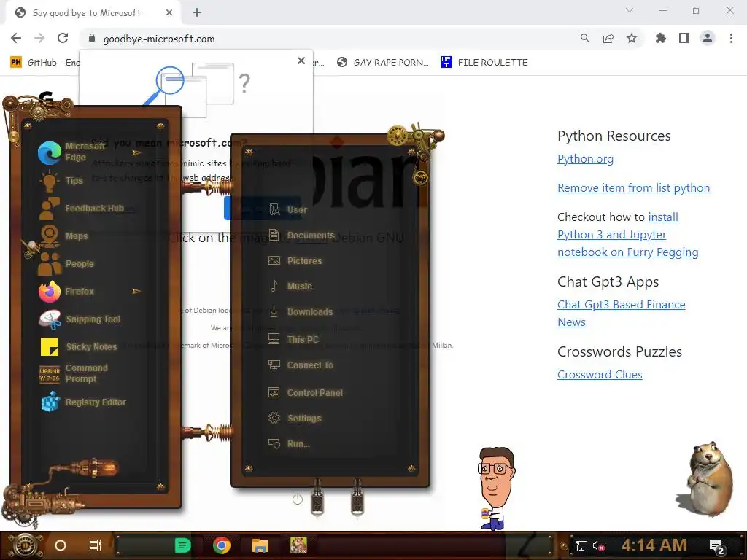Open the 4:14 AM clock
The height and width of the screenshot is (560, 747).
tap(654, 545)
